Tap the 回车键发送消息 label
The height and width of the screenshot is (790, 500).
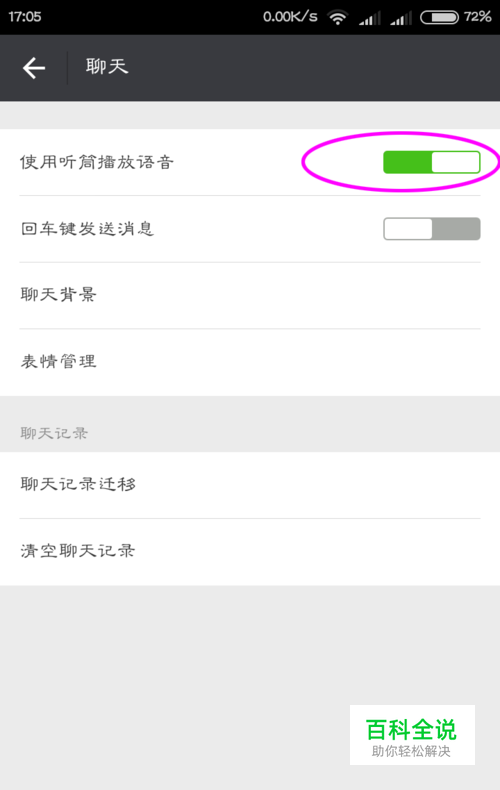point(87,229)
